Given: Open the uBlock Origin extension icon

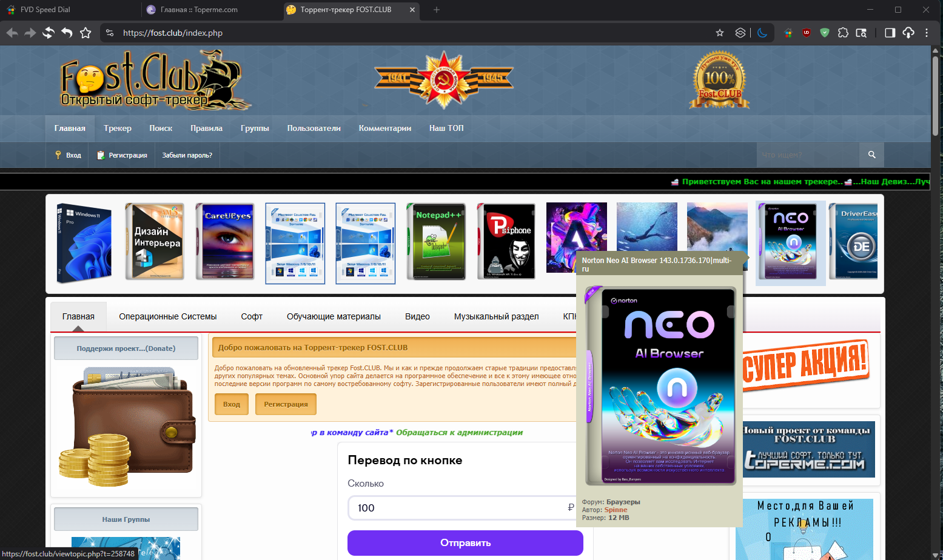Looking at the screenshot, I should click(807, 33).
